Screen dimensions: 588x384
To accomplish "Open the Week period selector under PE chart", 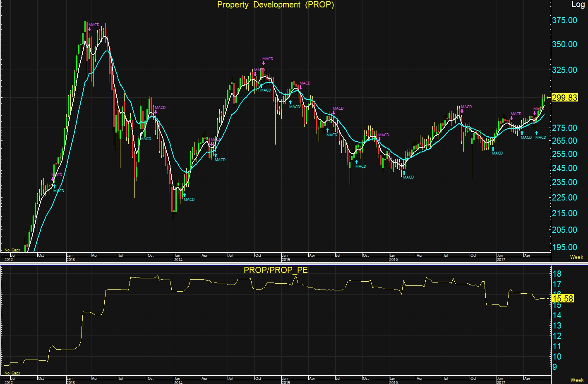I will click(x=576, y=380).
